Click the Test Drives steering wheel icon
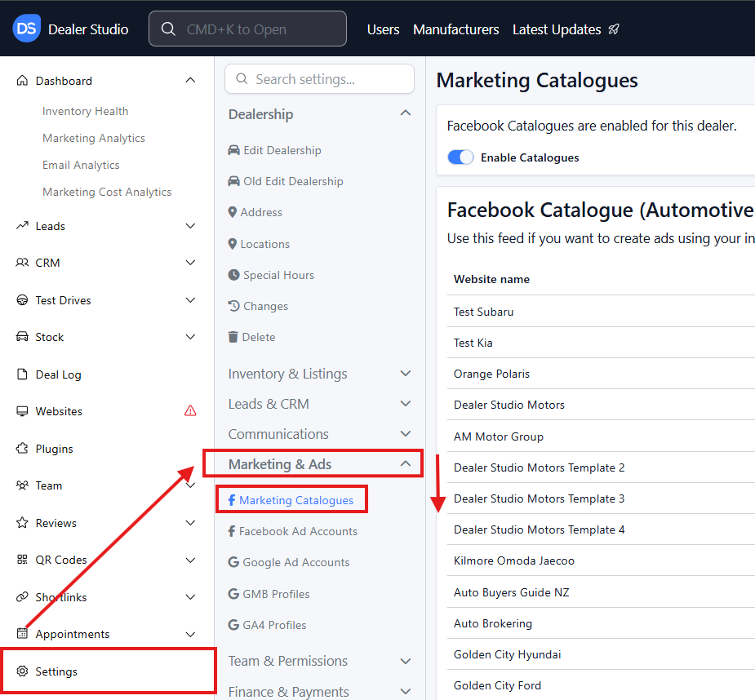This screenshot has width=755, height=700. [22, 300]
